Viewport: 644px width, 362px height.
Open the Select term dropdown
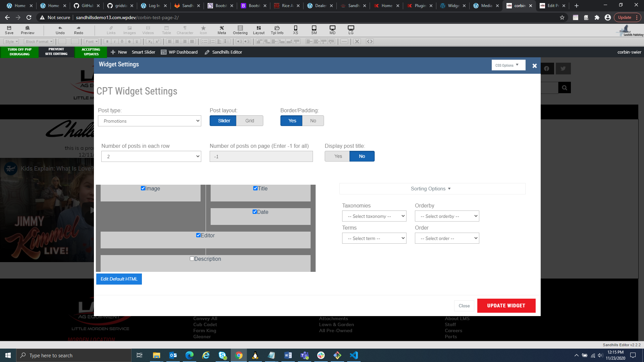click(x=374, y=238)
